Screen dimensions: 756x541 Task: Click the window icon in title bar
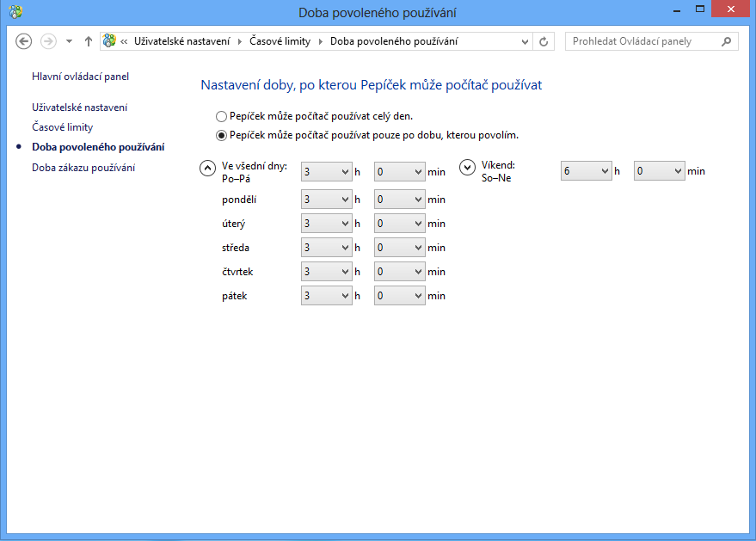coord(15,11)
